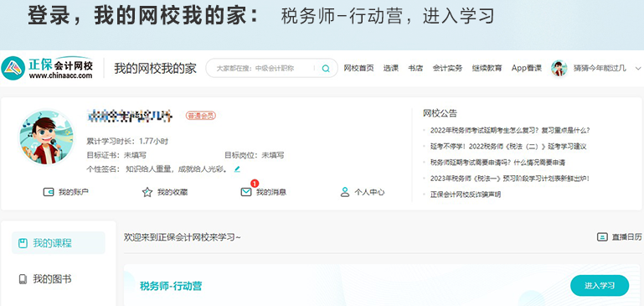Open 会计实务 in the top navigation
The image size is (644, 306).
447,68
